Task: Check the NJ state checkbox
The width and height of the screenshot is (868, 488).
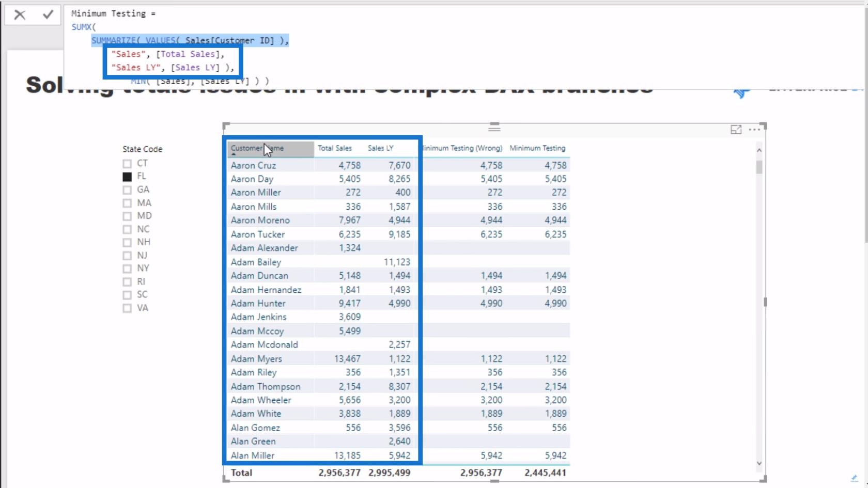Action: [127, 256]
